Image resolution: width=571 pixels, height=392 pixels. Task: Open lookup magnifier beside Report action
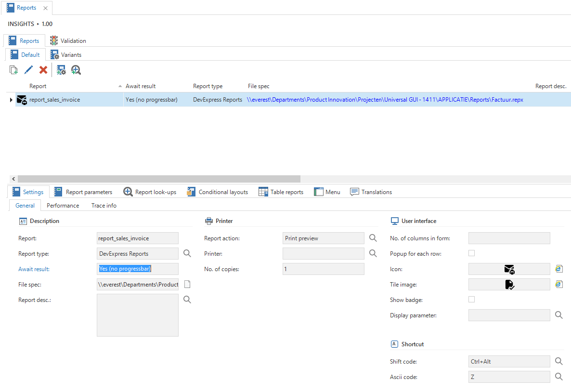[x=373, y=238]
